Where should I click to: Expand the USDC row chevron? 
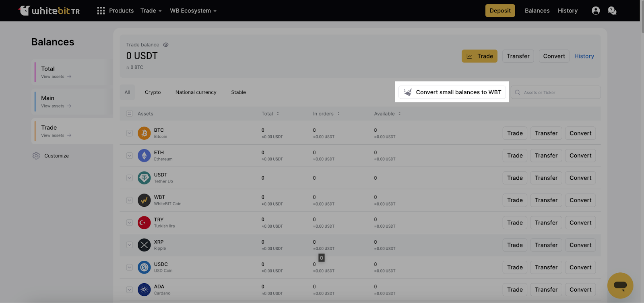tap(130, 267)
